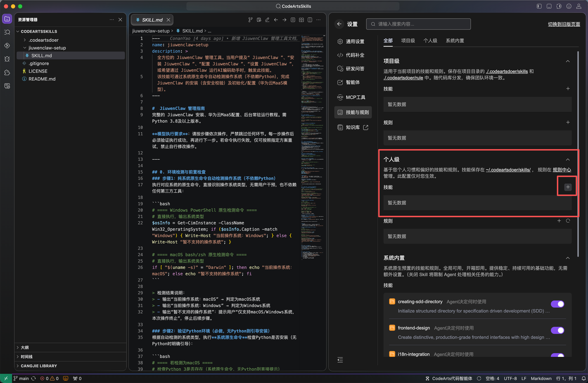Open 智能体 settings page
This screenshot has height=383, width=588.
pos(353,83)
